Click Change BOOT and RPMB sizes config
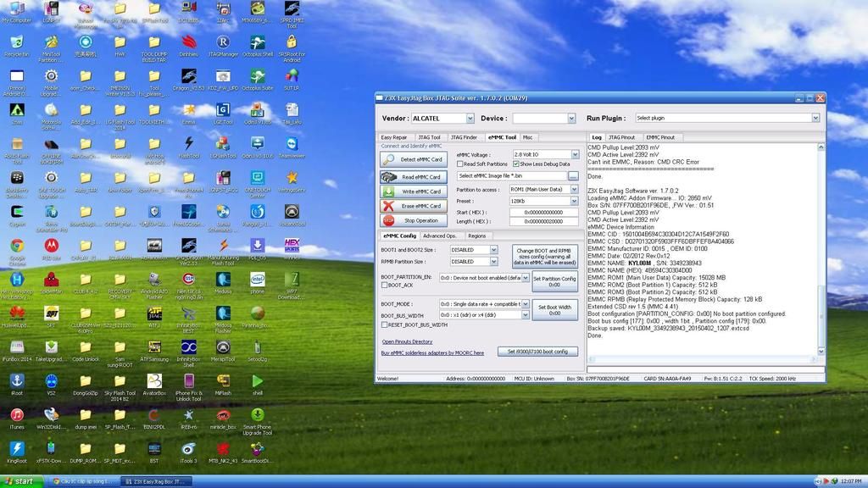The height and width of the screenshot is (488, 868). click(545, 257)
